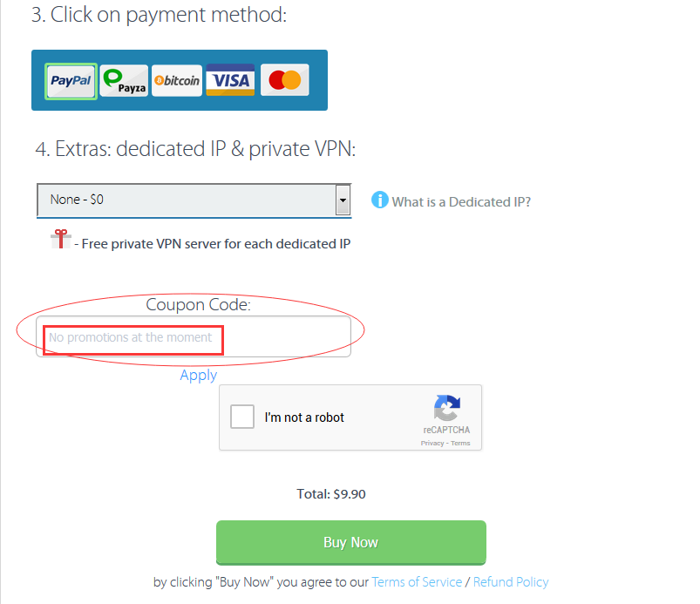The width and height of the screenshot is (700, 604).
Task: Click the reCAPTCHA logo
Action: click(x=446, y=408)
